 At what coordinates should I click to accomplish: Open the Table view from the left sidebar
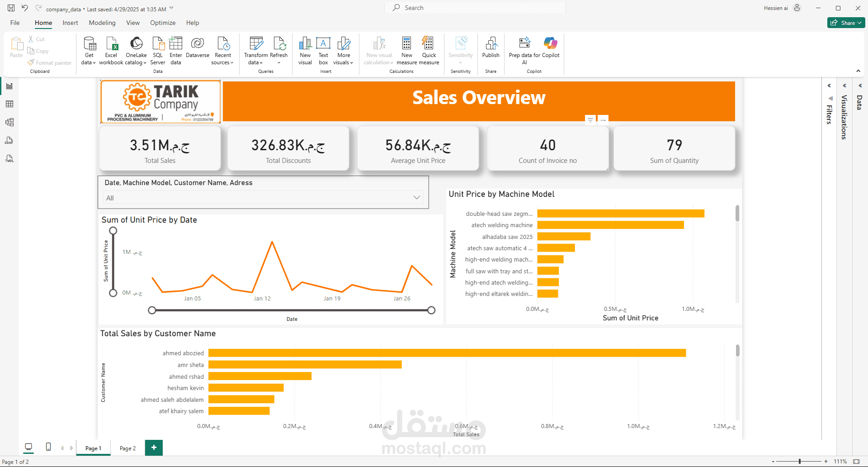pyautogui.click(x=9, y=104)
